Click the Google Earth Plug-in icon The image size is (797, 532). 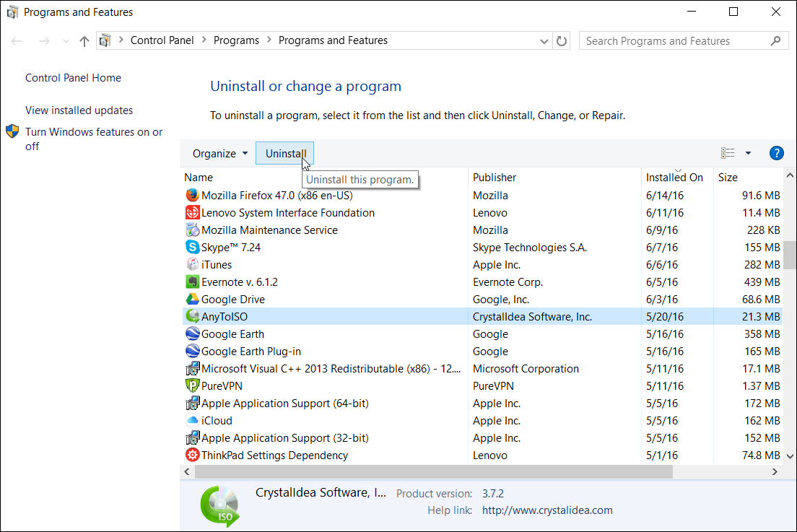(x=192, y=351)
